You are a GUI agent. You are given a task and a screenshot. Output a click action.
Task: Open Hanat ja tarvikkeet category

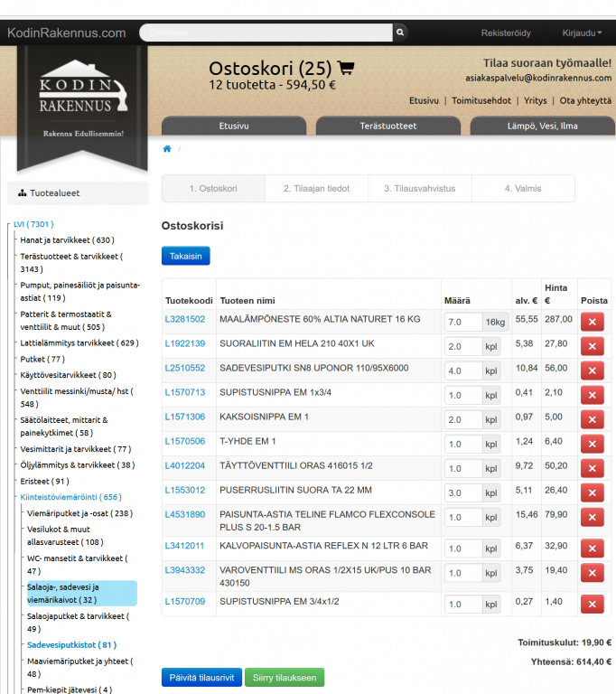pyautogui.click(x=67, y=239)
